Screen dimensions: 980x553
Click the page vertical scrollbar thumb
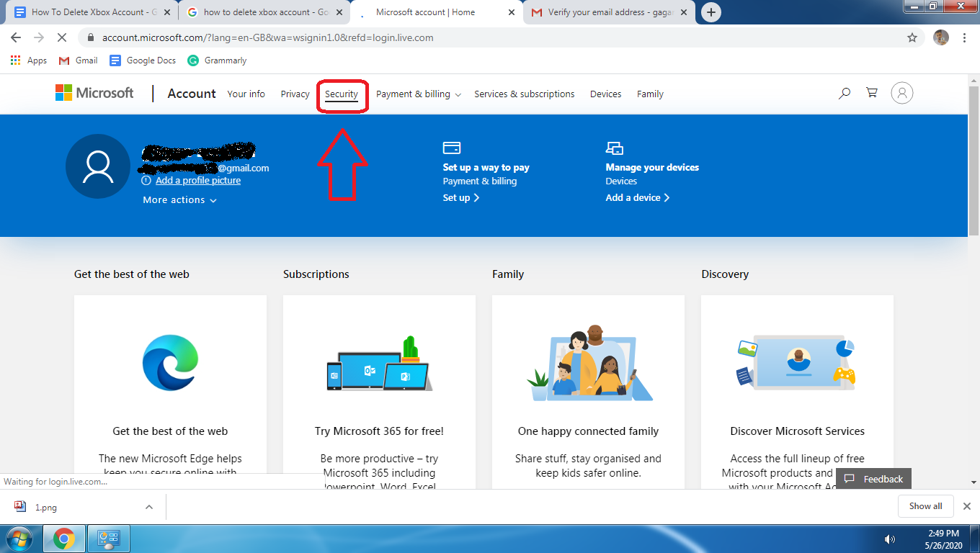(x=974, y=161)
